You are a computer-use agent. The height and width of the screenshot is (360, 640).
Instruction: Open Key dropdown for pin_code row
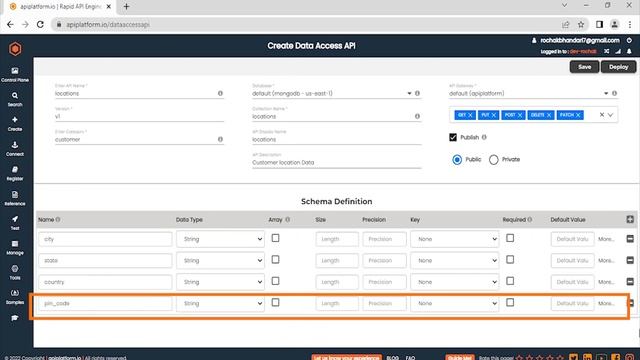[455, 303]
